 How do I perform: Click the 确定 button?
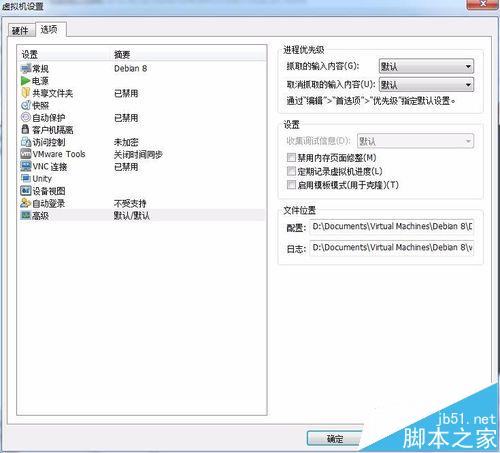[x=335, y=439]
